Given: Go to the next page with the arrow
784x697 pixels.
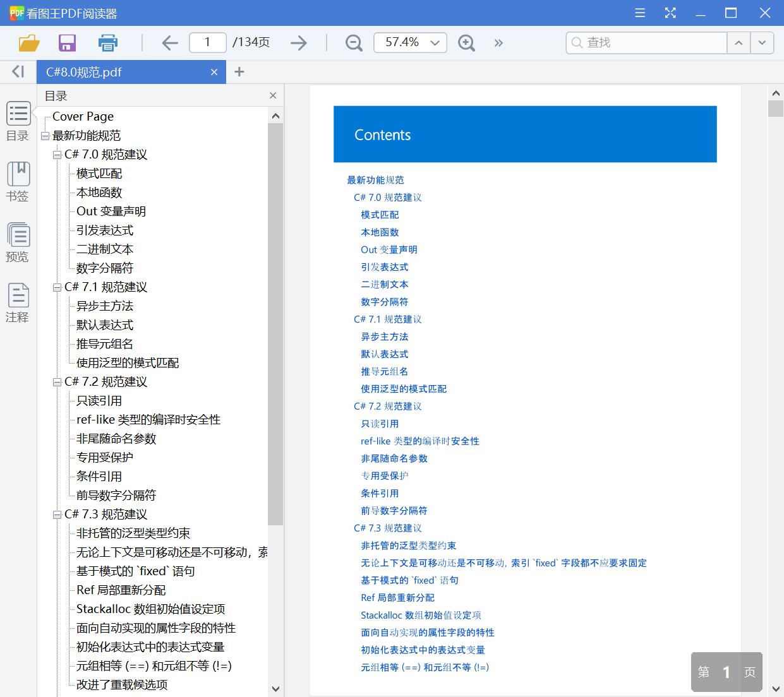Looking at the screenshot, I should pos(298,42).
